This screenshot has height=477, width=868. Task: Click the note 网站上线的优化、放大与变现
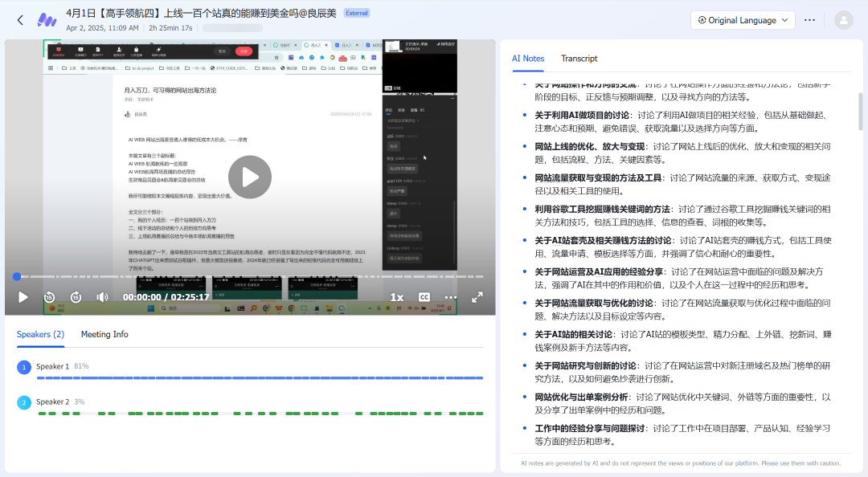click(590, 147)
